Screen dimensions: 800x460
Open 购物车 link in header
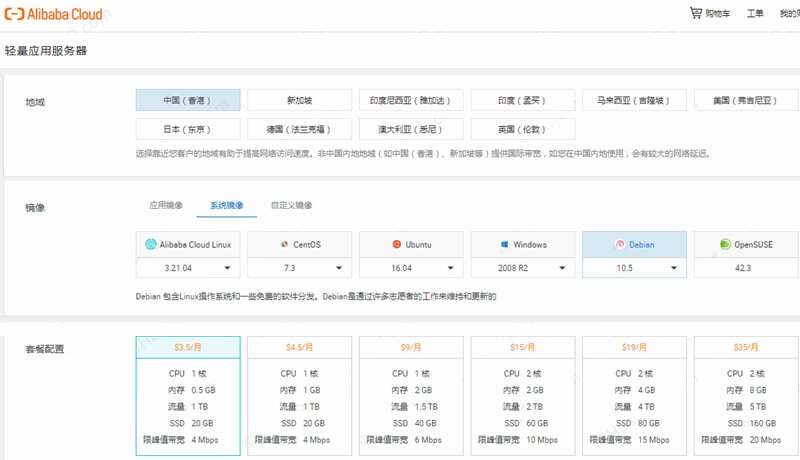point(717,13)
